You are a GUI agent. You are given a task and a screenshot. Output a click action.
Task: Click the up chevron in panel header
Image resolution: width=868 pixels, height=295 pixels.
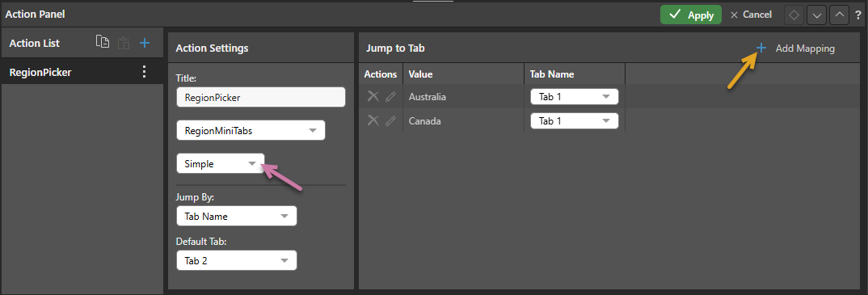pyautogui.click(x=840, y=15)
